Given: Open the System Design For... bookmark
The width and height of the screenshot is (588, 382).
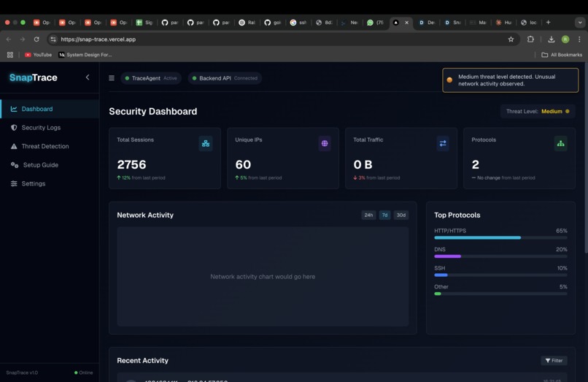Looking at the screenshot, I should coord(85,55).
